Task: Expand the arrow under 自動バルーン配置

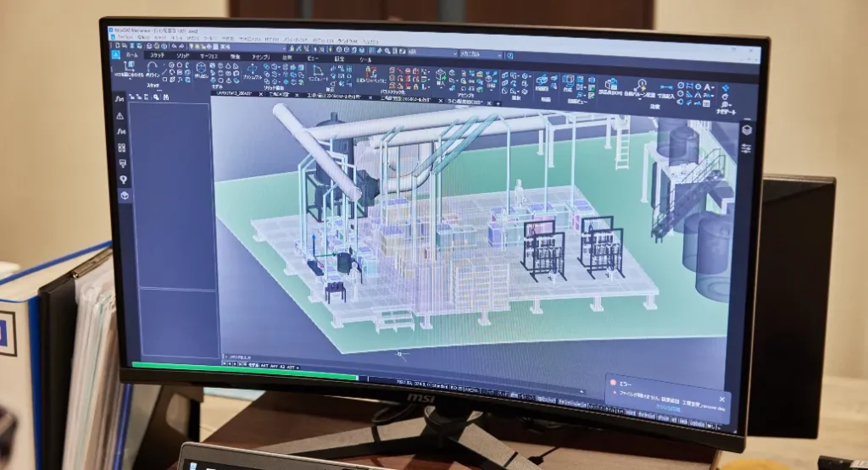Action: click(640, 98)
